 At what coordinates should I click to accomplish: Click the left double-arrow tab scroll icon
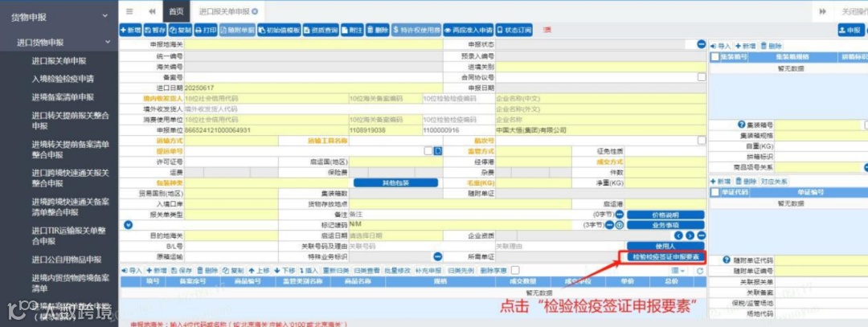pyautogui.click(x=152, y=11)
